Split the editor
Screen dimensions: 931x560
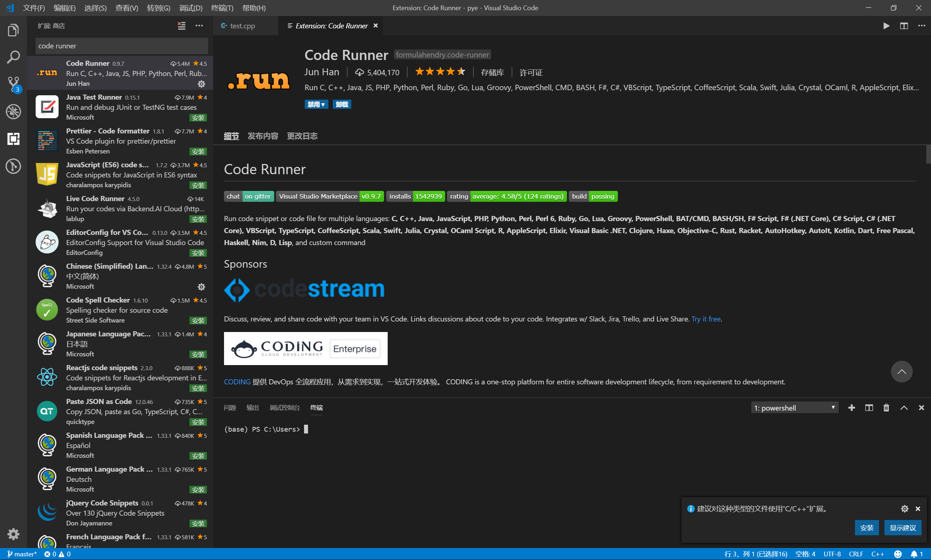[904, 26]
